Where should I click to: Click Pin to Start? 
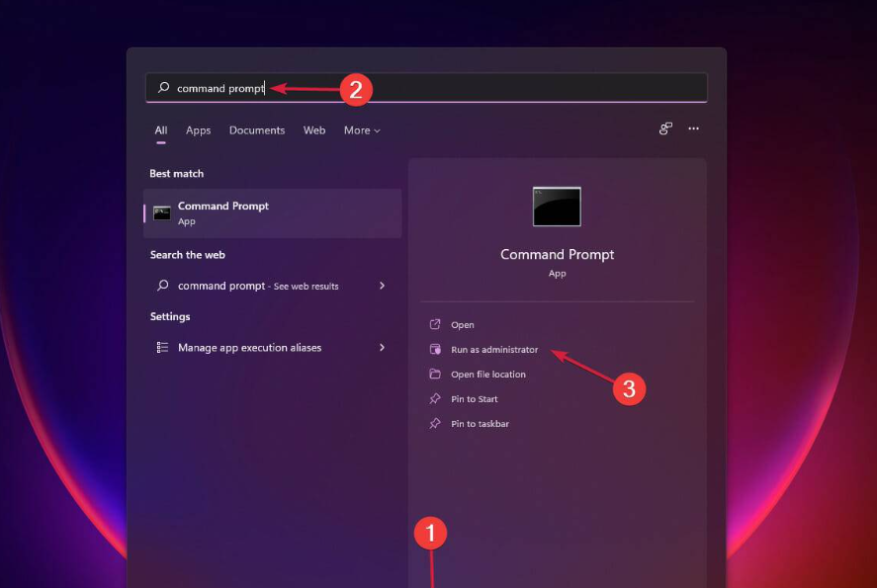[x=475, y=398]
